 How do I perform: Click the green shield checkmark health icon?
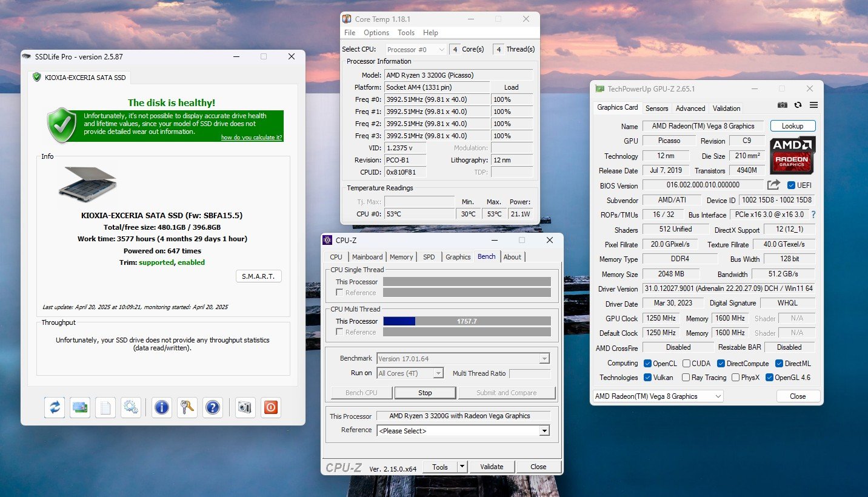click(x=62, y=125)
